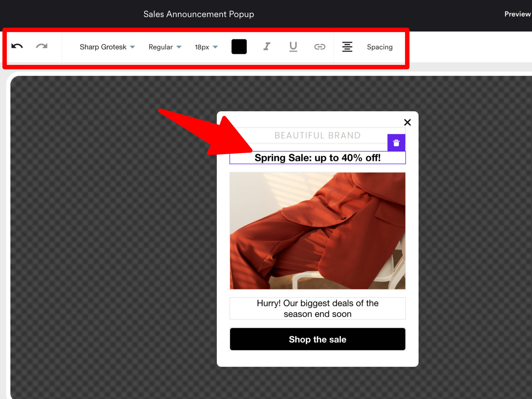The width and height of the screenshot is (532, 399).
Task: Click the undo arrow icon
Action: pos(17,46)
